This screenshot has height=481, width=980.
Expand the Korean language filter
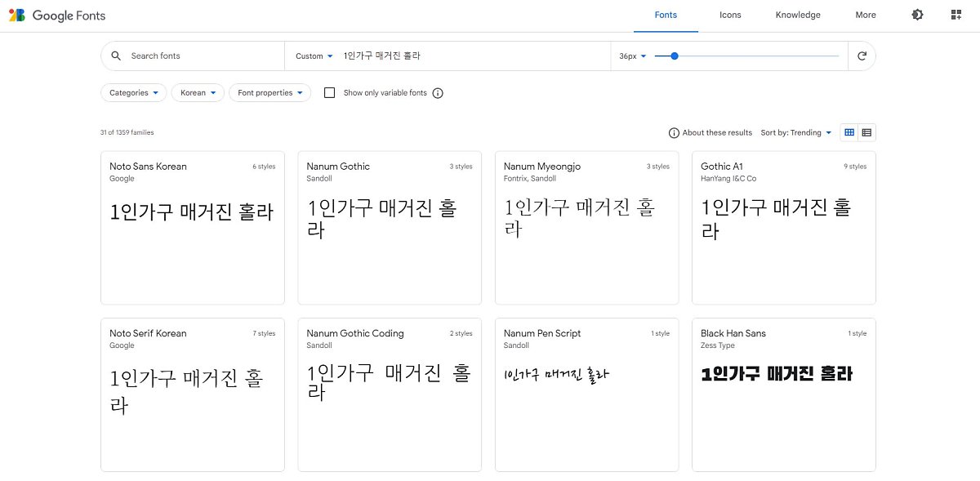click(x=198, y=93)
